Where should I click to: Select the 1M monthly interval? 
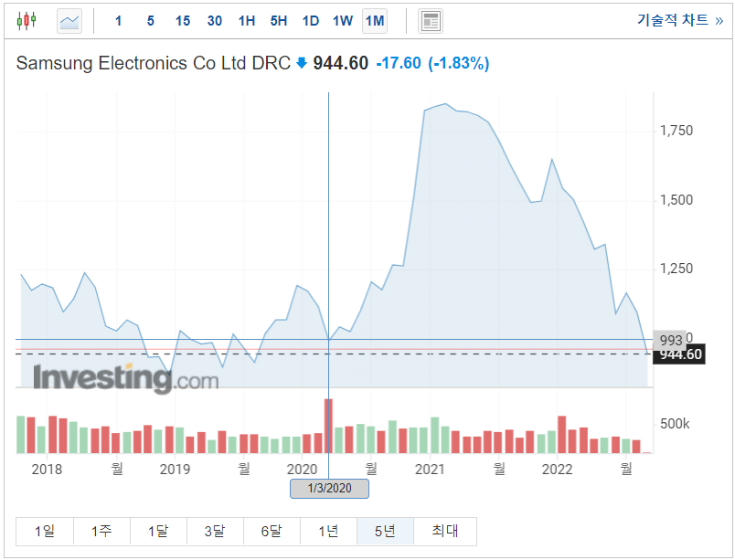coord(375,21)
